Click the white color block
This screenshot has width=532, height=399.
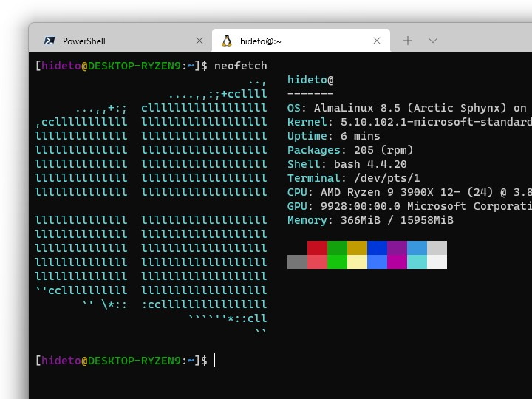[437, 262]
